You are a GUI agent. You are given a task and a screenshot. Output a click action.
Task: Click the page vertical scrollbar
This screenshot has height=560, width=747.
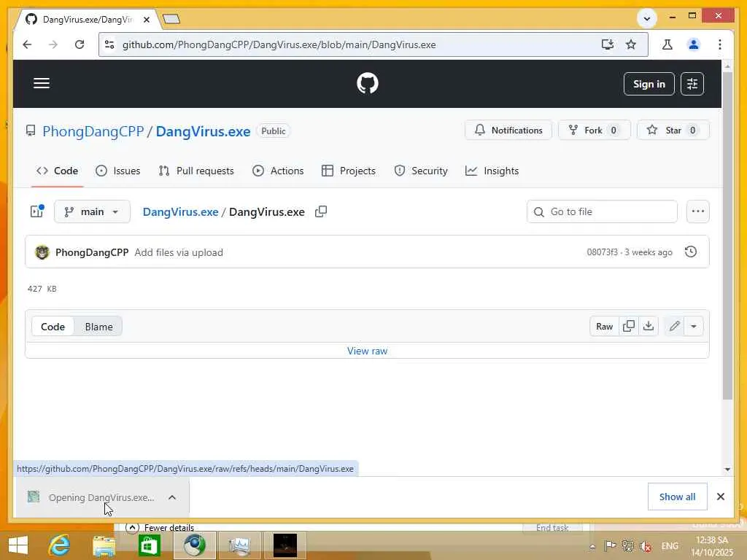point(727,236)
